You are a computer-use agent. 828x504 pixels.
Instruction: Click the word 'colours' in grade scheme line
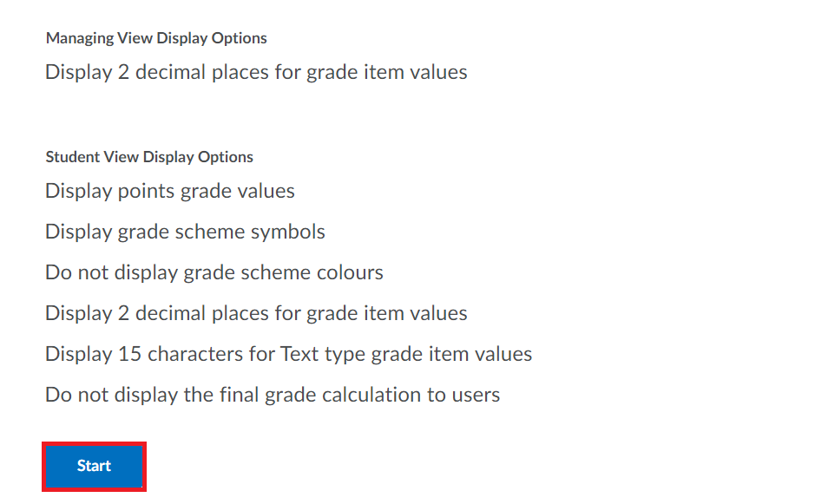(350, 272)
